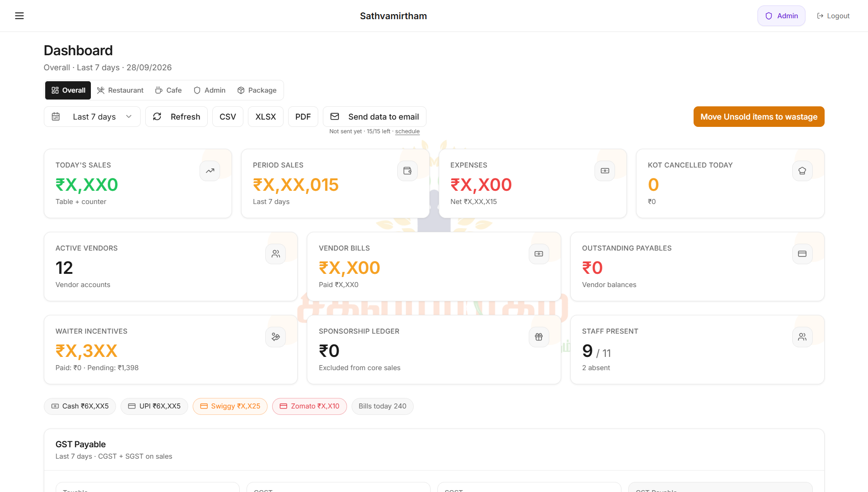The height and width of the screenshot is (492, 868).
Task: Click the wallet icon on Period Sales card
Action: 407,171
